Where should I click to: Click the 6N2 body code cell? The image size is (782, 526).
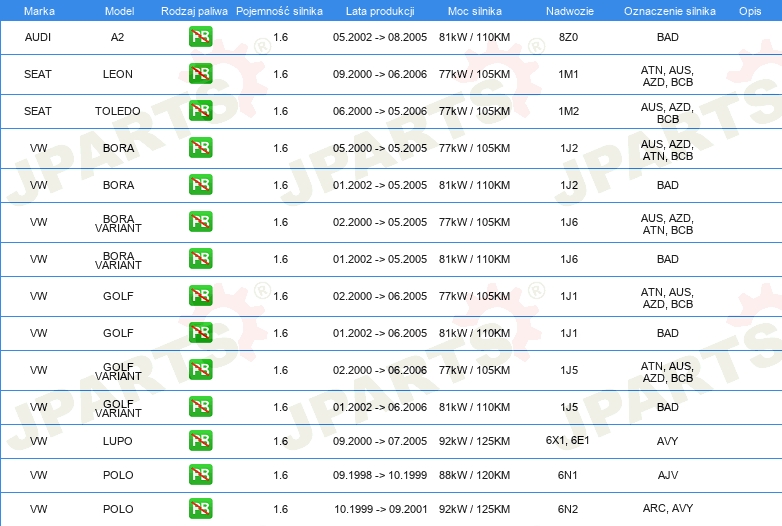point(568,509)
